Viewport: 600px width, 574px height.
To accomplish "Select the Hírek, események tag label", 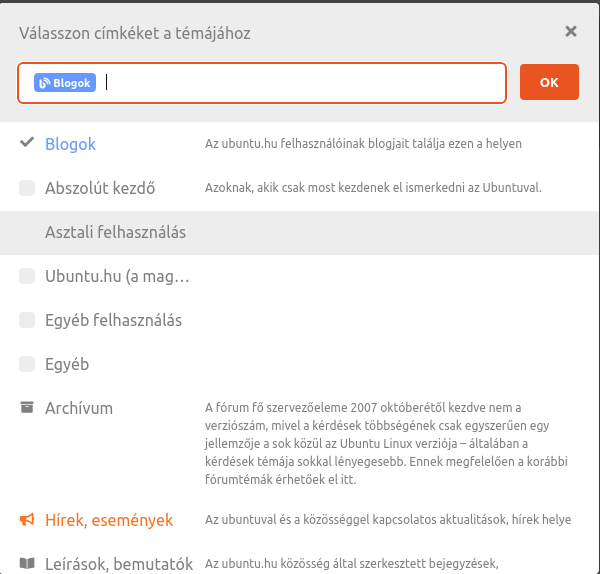I will click(x=109, y=520).
